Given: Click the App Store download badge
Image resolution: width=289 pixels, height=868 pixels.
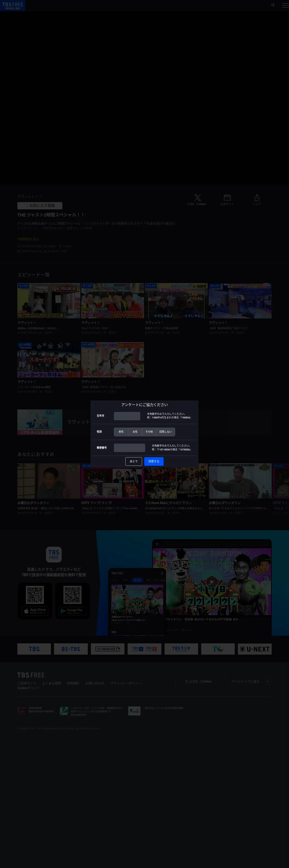Looking at the screenshot, I should (35, 611).
